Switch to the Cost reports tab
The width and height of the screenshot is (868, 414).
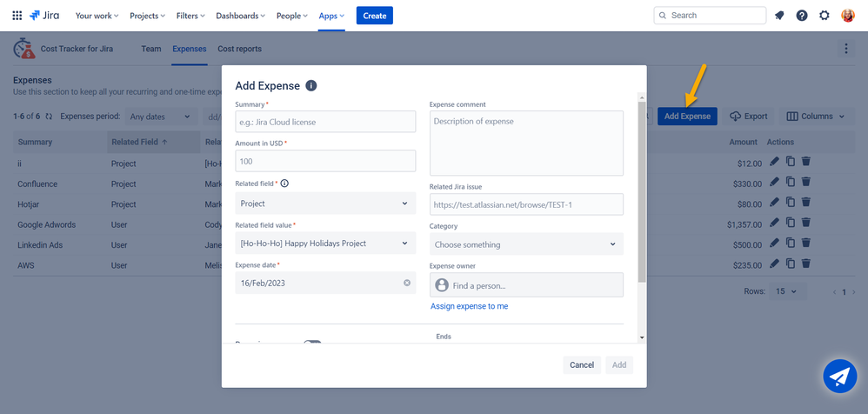tap(240, 49)
